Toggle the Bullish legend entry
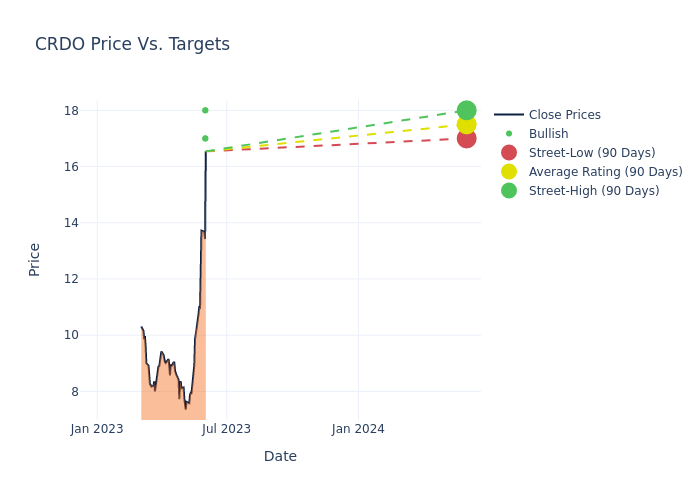The width and height of the screenshot is (700, 500). tap(548, 134)
